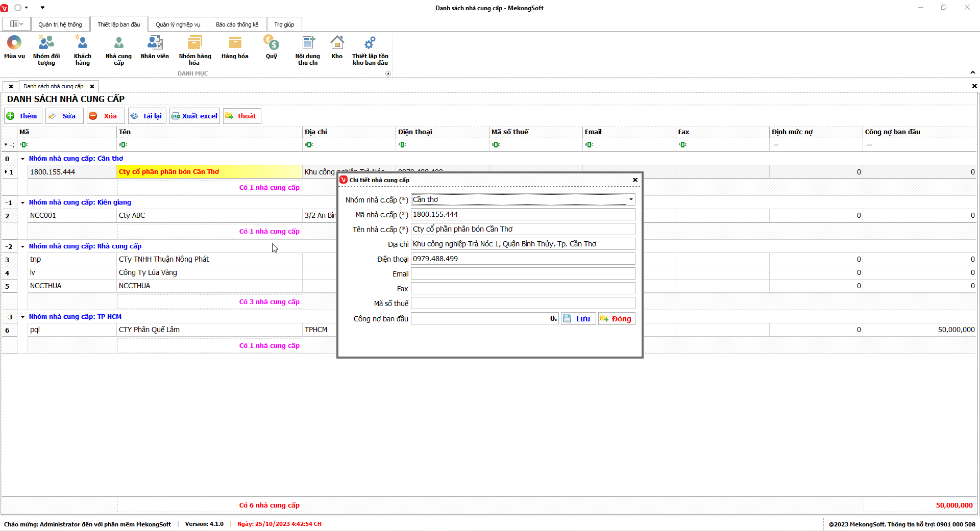Viewport: 980px width, 531px height.
Task: Switch to Quản lý nghiệp vụ tab
Action: pyautogui.click(x=178, y=24)
